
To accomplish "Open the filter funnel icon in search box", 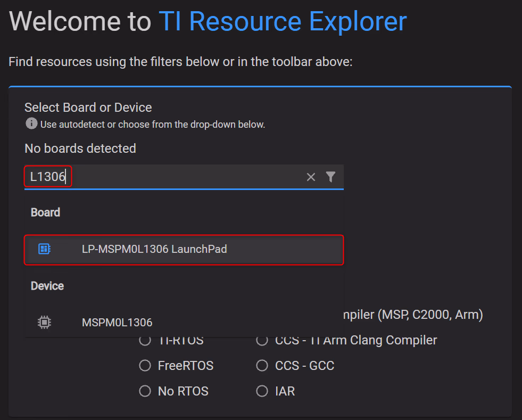I will [x=330, y=177].
